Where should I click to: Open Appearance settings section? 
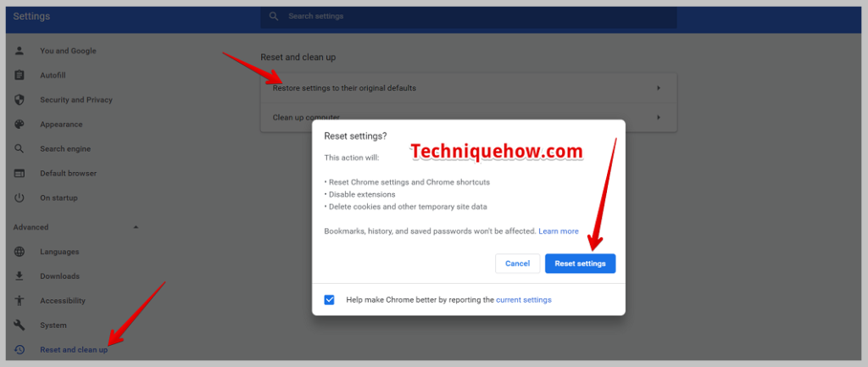click(x=61, y=125)
